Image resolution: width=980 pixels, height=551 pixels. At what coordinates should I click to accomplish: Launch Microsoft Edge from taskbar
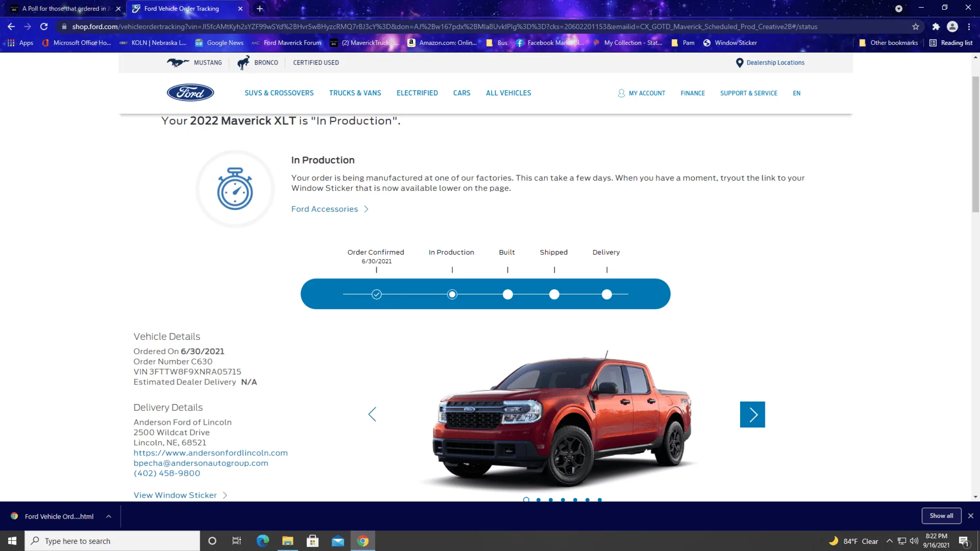click(263, 541)
